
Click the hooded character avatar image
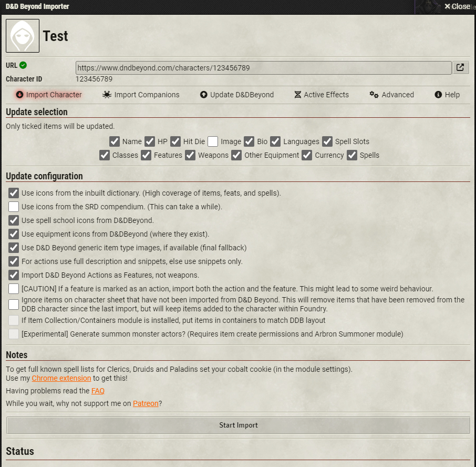tap(23, 36)
